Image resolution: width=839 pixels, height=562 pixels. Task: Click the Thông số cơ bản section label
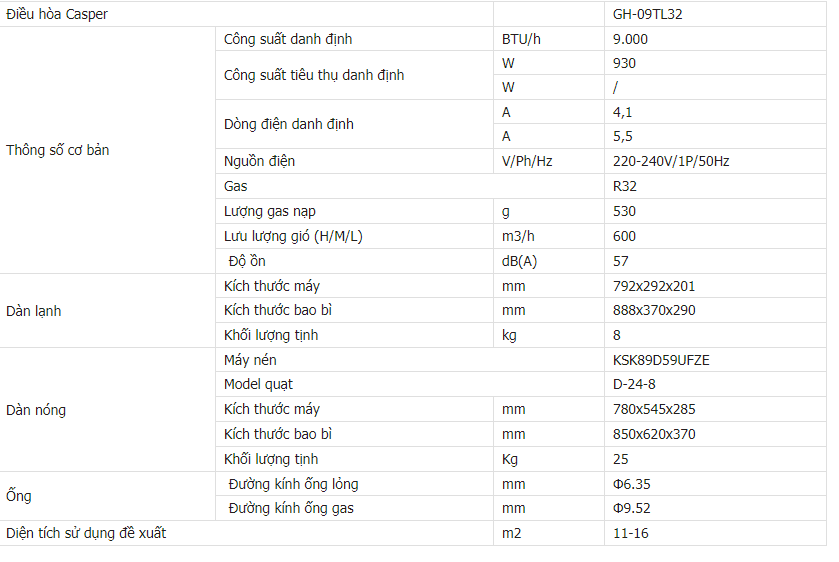(58, 150)
